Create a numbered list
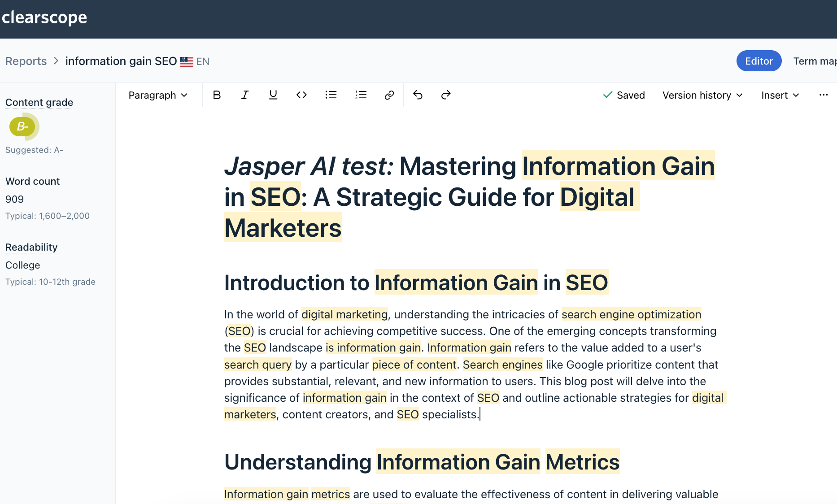The image size is (837, 504). (x=361, y=95)
